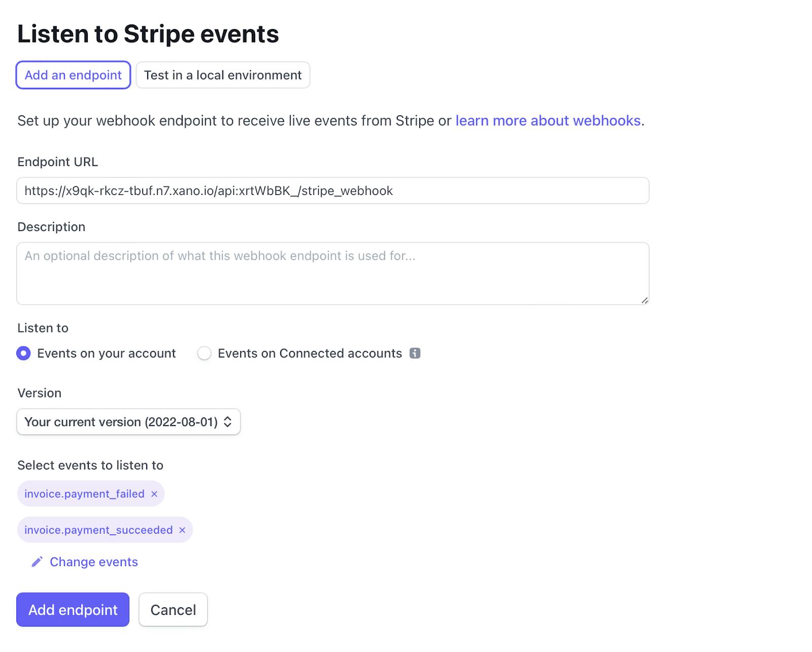This screenshot has width=812, height=652.
Task: Remove the invoice.payment_failed event tag
Action: pyautogui.click(x=154, y=494)
